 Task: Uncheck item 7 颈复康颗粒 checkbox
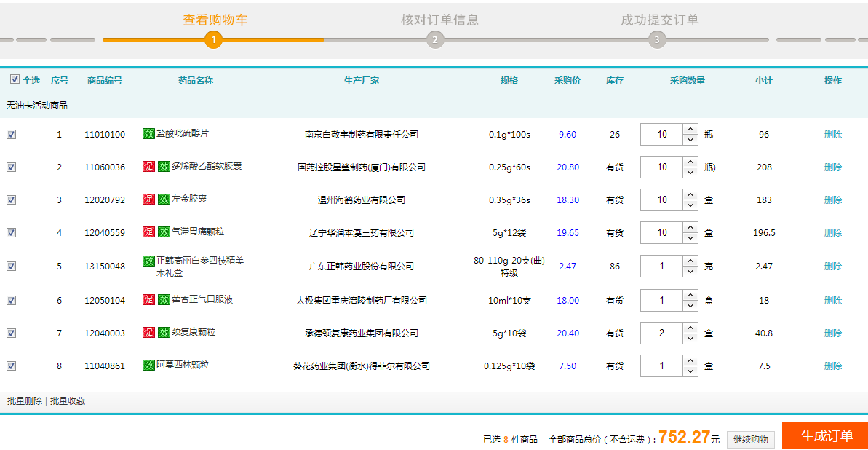pyautogui.click(x=11, y=333)
